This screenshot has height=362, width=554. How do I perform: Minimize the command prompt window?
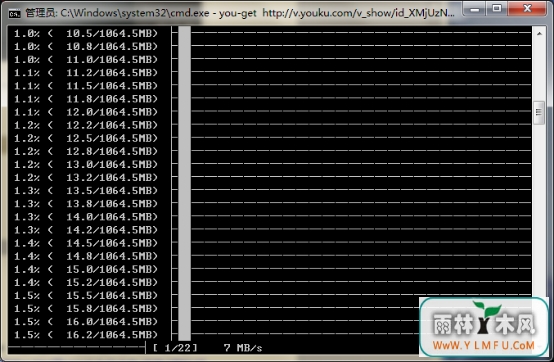tap(475, 9)
